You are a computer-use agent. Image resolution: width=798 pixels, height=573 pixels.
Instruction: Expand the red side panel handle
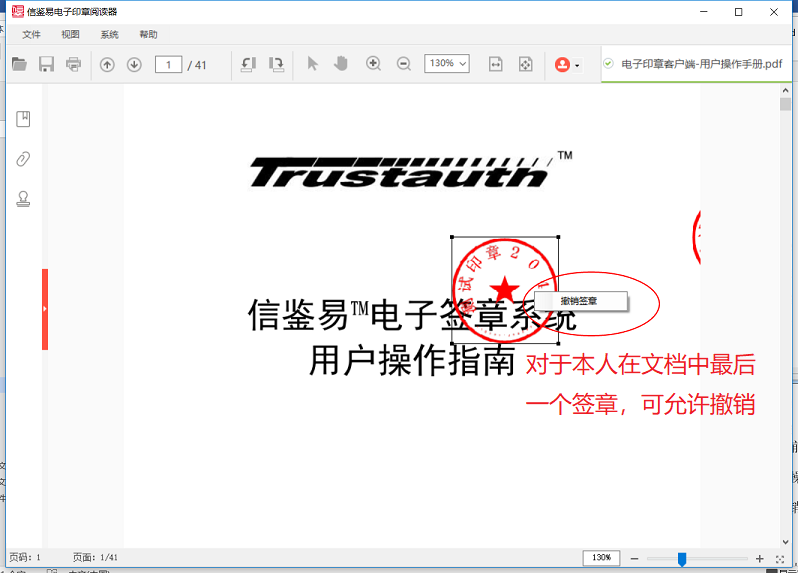(x=45, y=309)
